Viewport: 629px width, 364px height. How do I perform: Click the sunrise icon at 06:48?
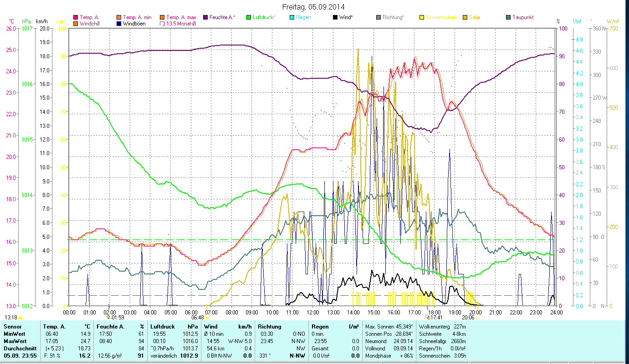coord(207,318)
